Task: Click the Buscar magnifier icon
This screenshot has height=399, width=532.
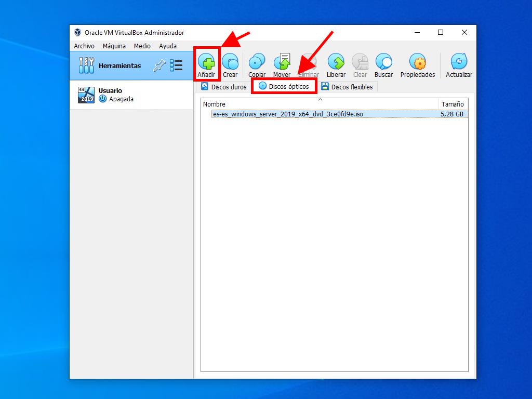Action: click(x=384, y=62)
